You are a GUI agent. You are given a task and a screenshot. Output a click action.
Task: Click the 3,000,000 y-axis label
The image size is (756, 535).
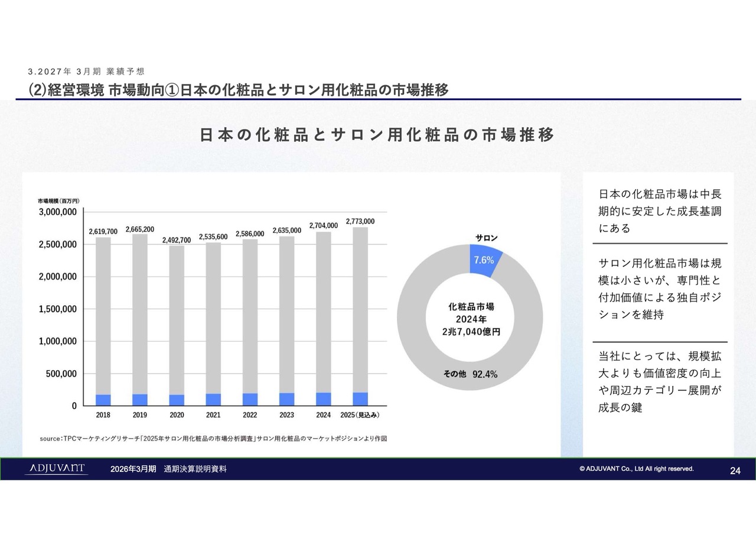pos(57,212)
